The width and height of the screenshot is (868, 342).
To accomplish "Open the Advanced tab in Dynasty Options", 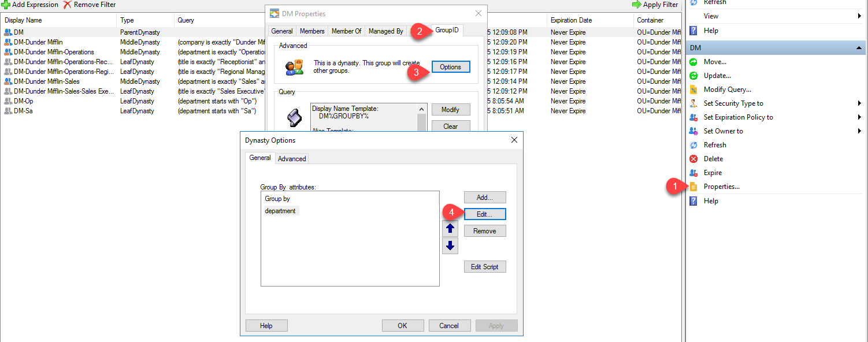I will tap(292, 158).
